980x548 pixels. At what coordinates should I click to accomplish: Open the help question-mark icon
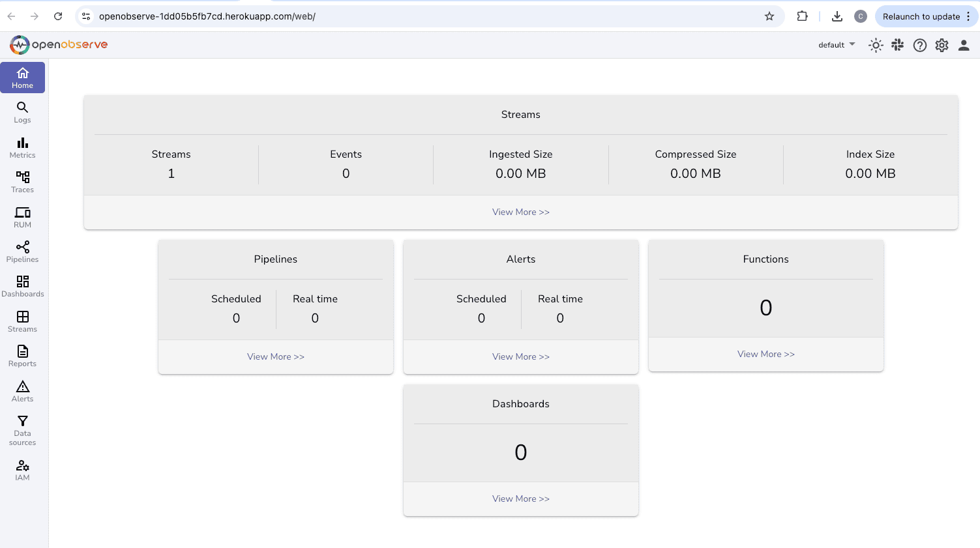click(919, 45)
